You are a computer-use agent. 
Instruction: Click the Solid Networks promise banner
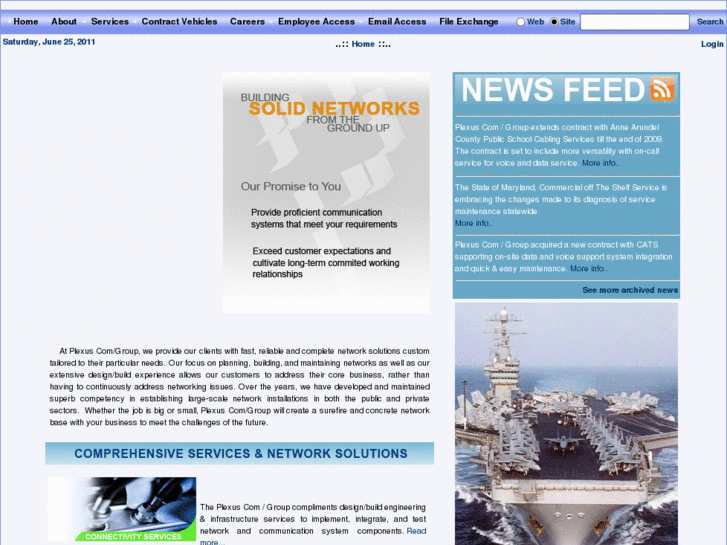click(326, 192)
